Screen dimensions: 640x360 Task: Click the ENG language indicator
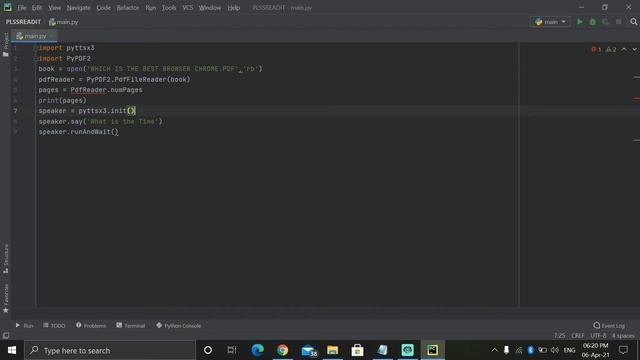pyautogui.click(x=569, y=350)
